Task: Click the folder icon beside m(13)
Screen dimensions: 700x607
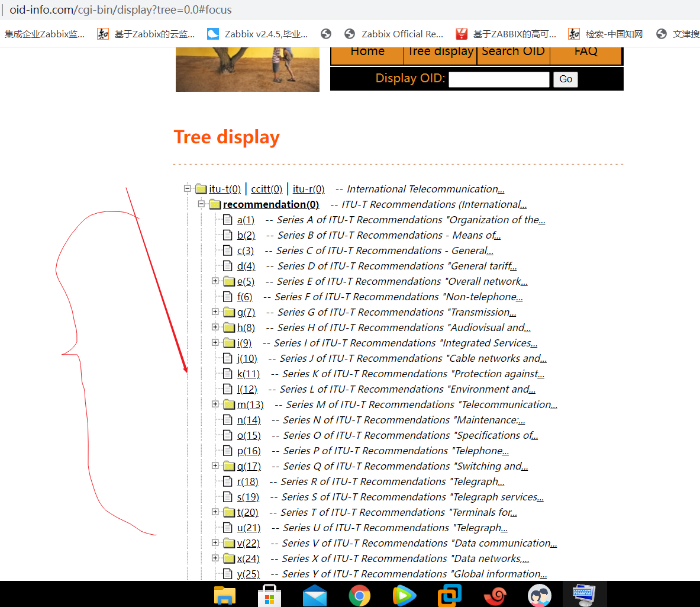Action: [229, 404]
